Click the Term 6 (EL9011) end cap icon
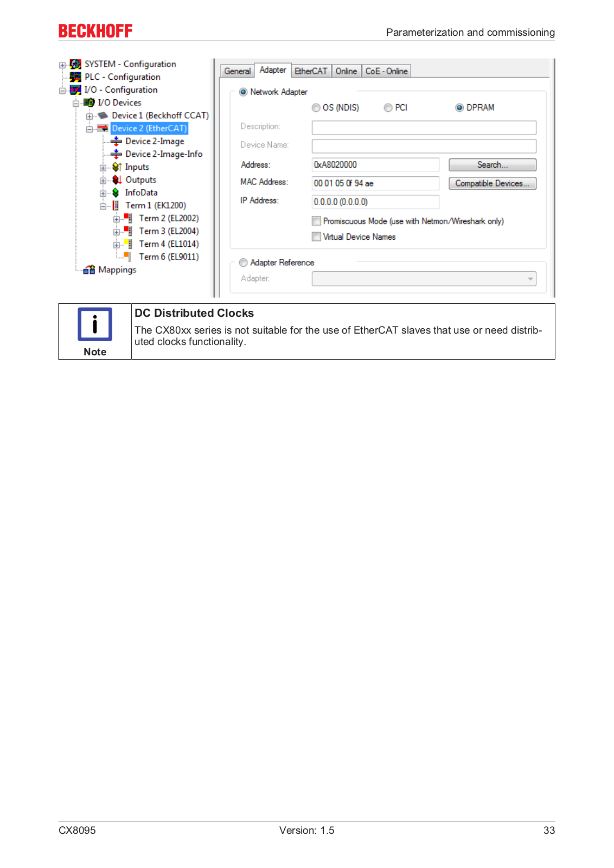The width and height of the screenshot is (614, 868). (x=127, y=257)
